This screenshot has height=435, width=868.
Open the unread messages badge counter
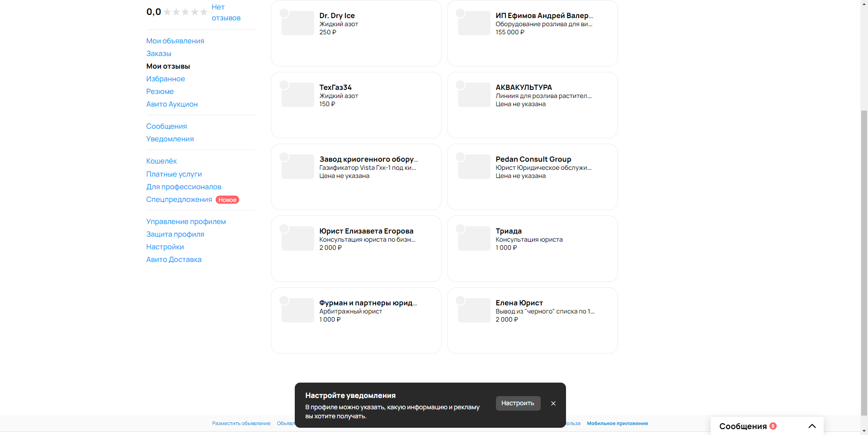point(773,426)
